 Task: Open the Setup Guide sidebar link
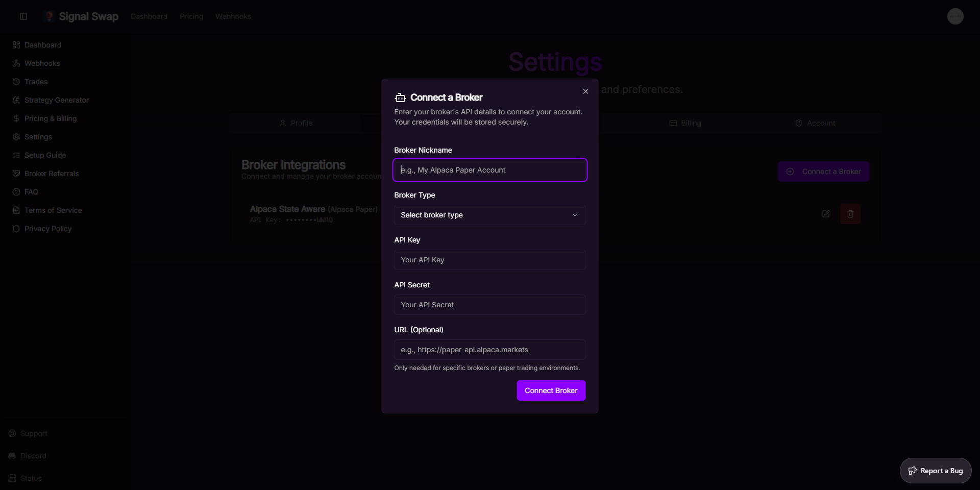45,155
